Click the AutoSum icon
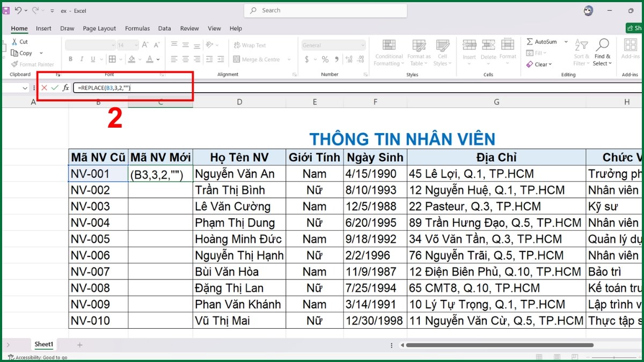 530,41
